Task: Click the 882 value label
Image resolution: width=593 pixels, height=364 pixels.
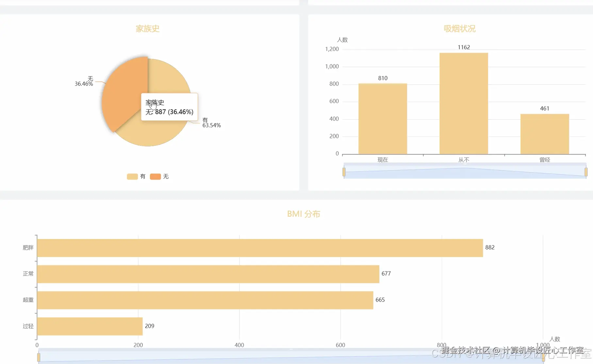Action: click(490, 247)
